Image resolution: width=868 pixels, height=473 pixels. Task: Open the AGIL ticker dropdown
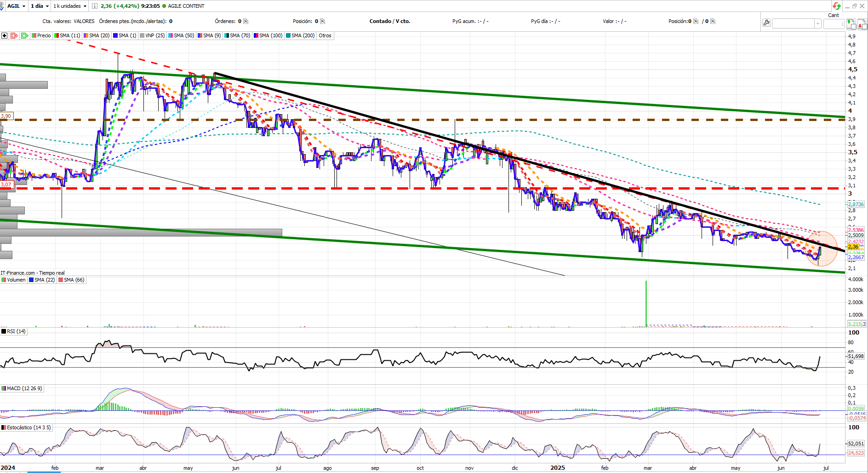(24, 6)
